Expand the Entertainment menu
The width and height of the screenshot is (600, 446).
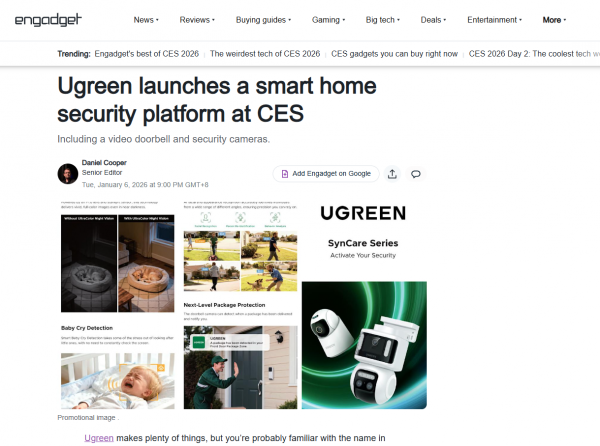tap(494, 20)
